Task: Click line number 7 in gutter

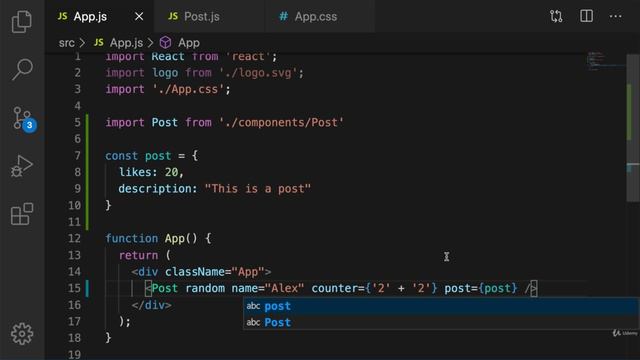Action: [x=78, y=156]
